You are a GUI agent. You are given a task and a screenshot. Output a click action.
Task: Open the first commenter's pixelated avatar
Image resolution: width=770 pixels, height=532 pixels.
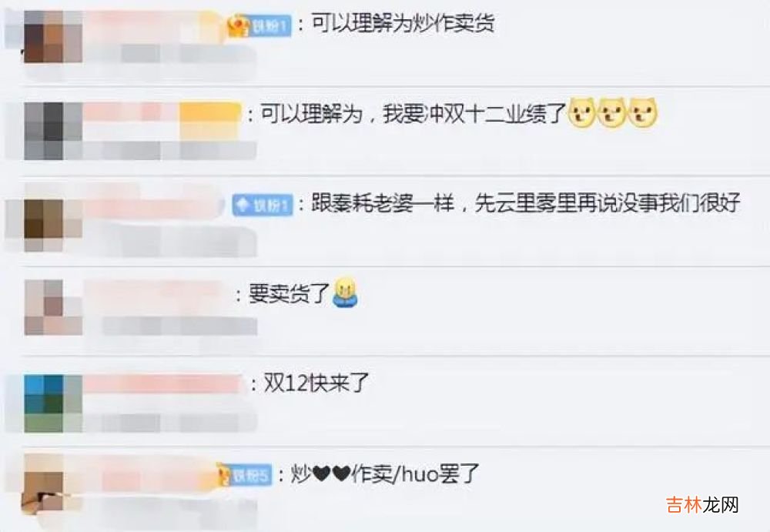(x=53, y=37)
